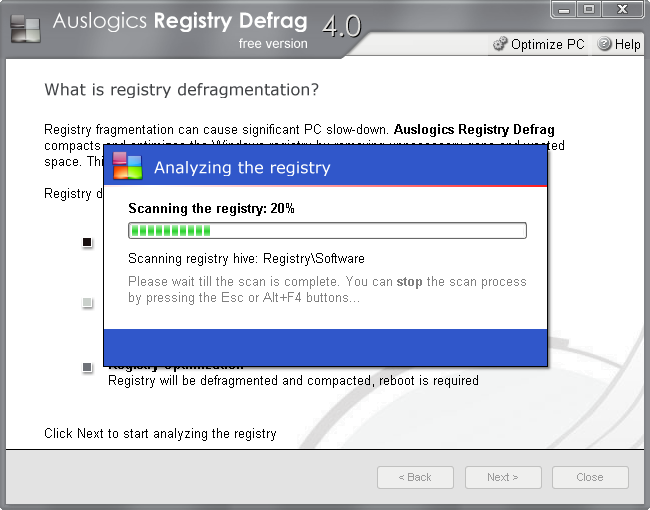Viewport: 650px width, 510px height.
Task: Open the Help menu
Action: [619, 44]
